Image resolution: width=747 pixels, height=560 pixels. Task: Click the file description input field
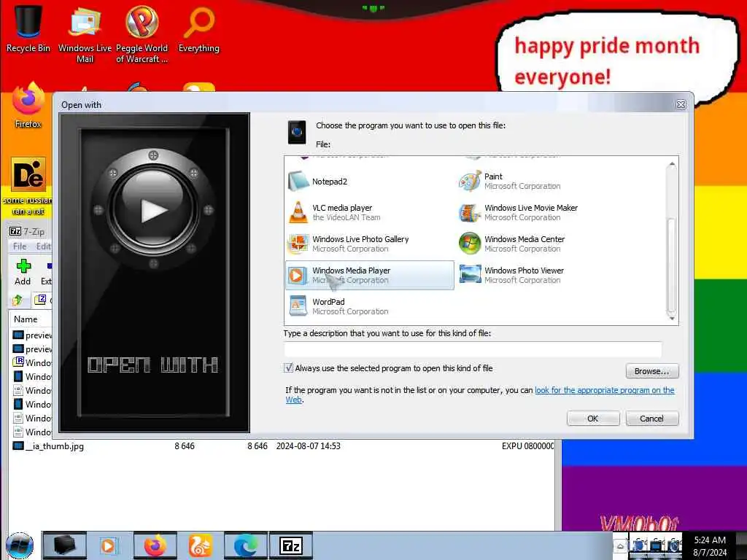click(x=473, y=349)
